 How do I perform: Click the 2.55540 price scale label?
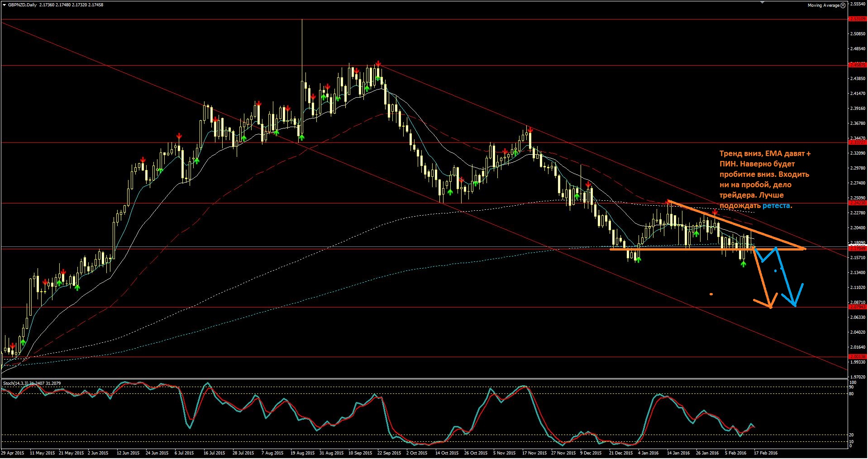(858, 4)
